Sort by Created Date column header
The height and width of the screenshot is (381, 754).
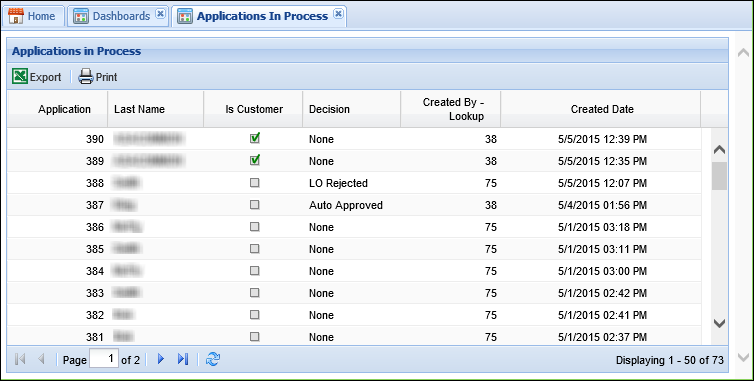[x=601, y=109]
